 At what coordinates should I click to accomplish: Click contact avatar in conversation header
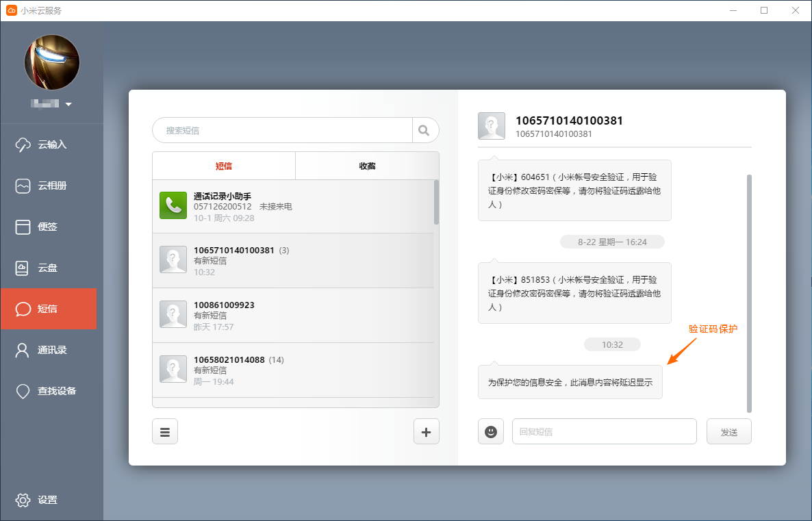492,126
